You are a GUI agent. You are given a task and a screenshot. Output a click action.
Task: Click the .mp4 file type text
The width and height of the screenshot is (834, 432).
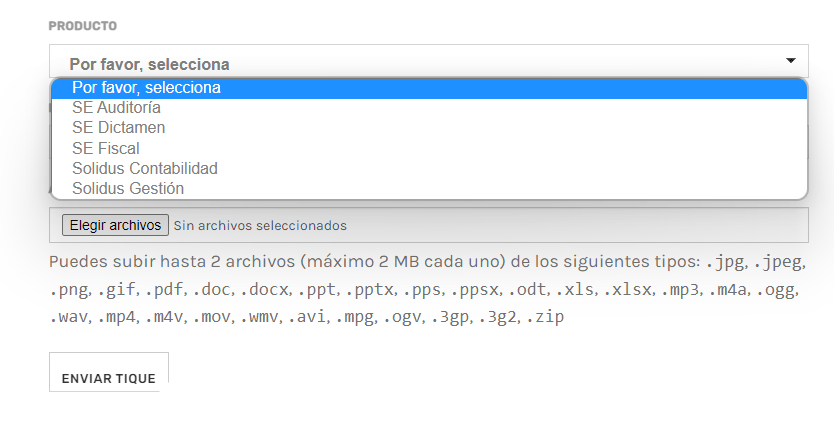[116, 318]
